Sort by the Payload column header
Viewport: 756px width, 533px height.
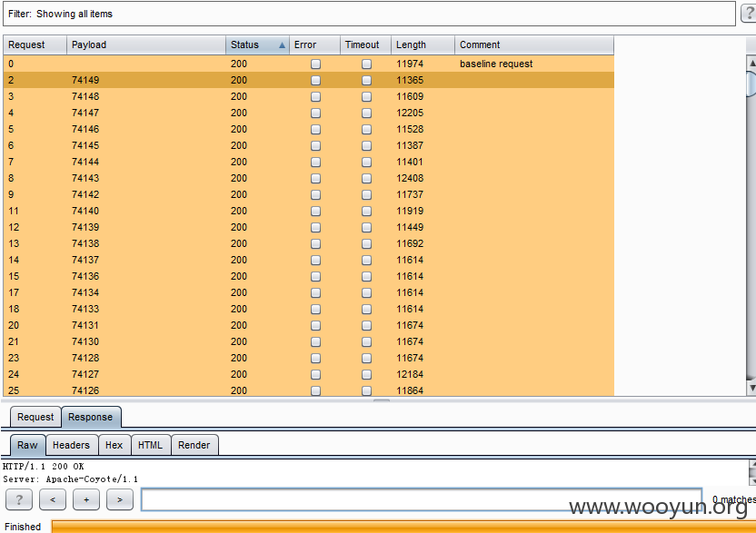pos(146,44)
